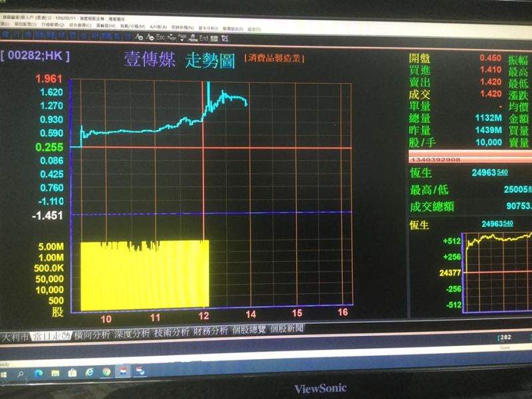Click the 股/手 value 10,000
The image size is (532, 399).
tap(489, 142)
